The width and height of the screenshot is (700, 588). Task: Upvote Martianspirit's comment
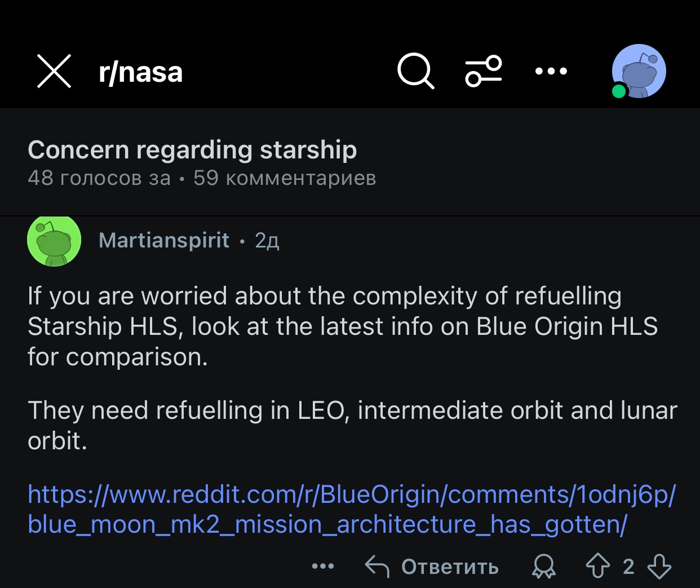(x=598, y=566)
